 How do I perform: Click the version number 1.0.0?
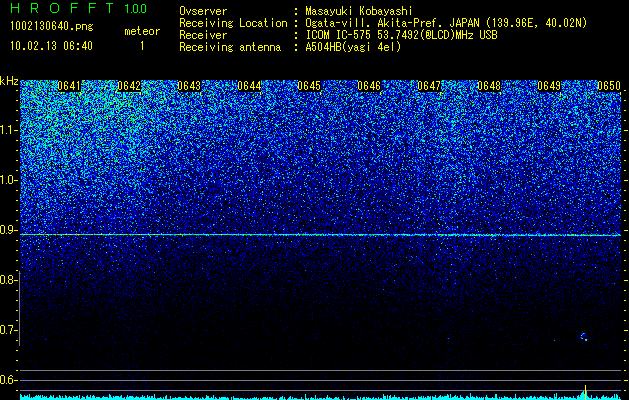pos(136,8)
